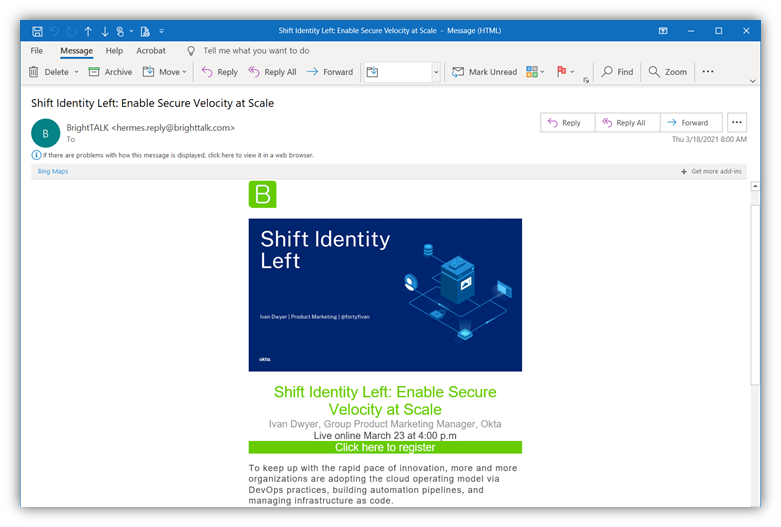This screenshot has width=781, height=527.
Task: Delete the message with trash icon
Action: click(x=33, y=72)
